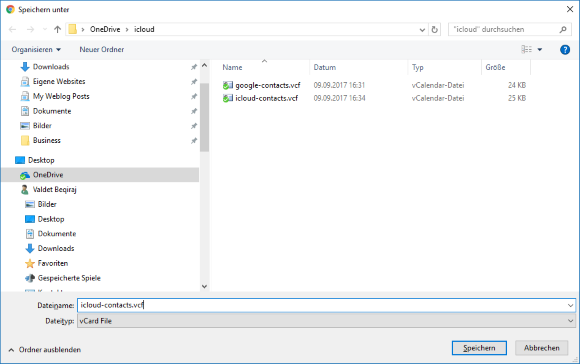
Task: Go back with the left arrow
Action: tap(12, 29)
